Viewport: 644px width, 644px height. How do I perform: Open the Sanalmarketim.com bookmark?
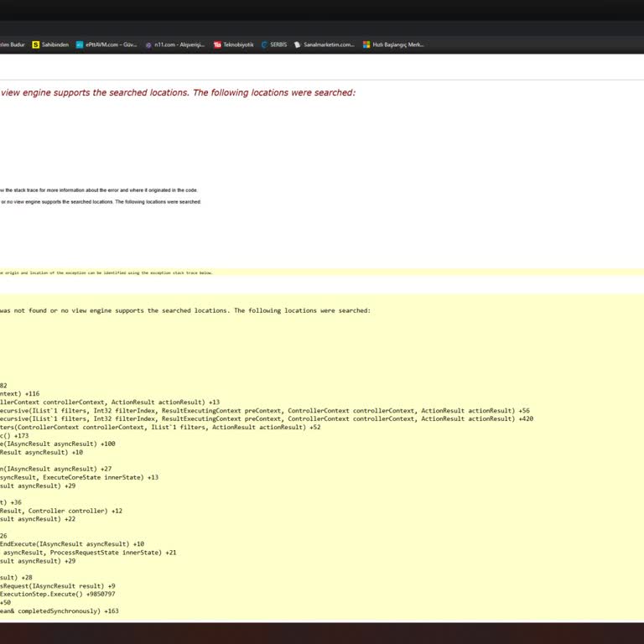coord(324,44)
